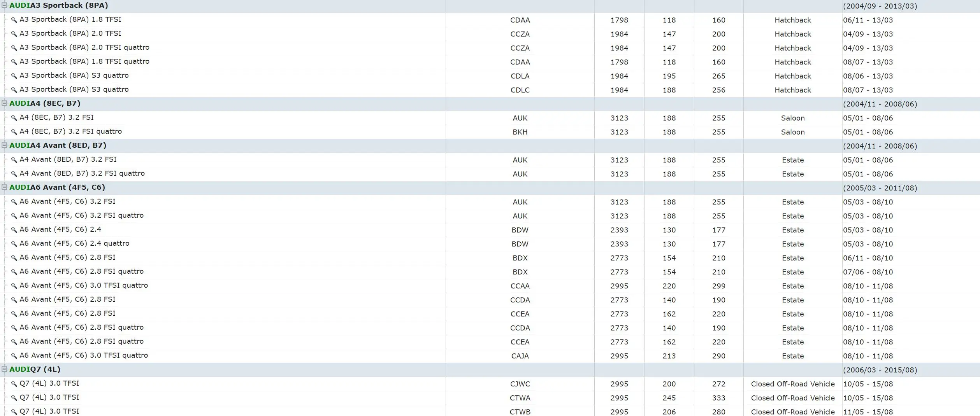Collapse the AUDI A4 (8EC, B7) group

(4, 103)
